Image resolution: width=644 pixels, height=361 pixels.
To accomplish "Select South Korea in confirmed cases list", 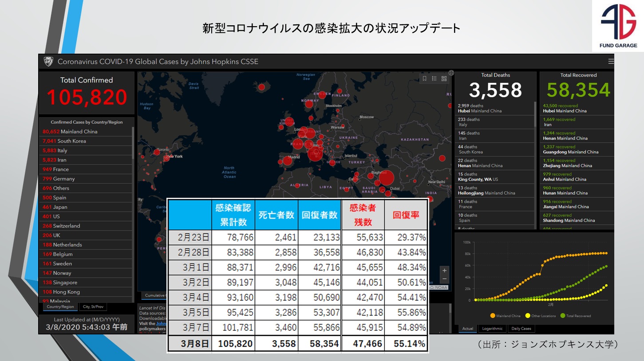I will coord(64,141).
